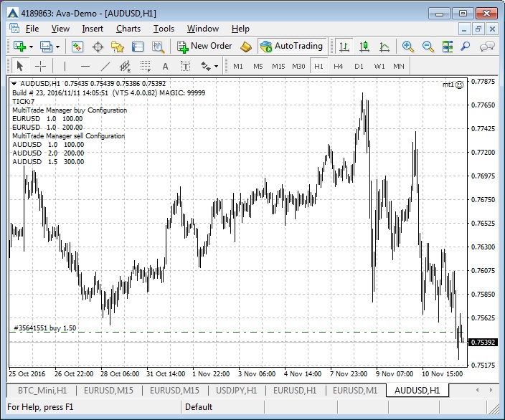
Task: Select the AUDUSD,H1 chart tab
Action: point(417,391)
